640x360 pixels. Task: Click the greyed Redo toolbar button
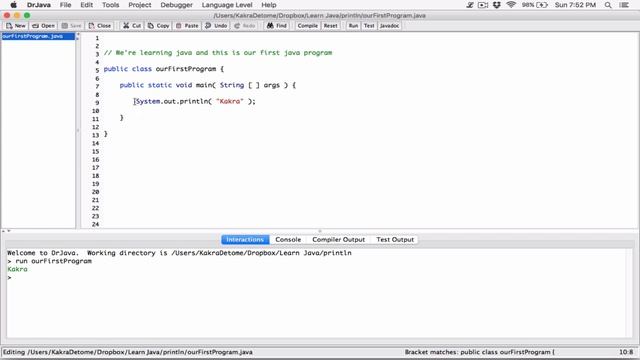point(244,26)
